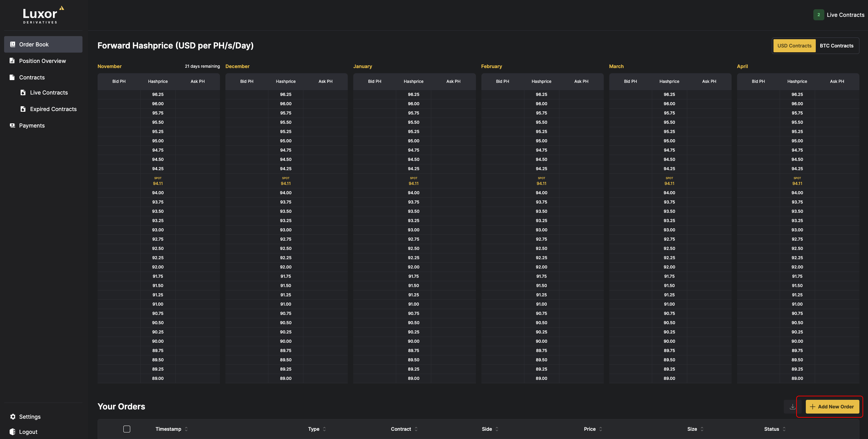The height and width of the screenshot is (439, 868).
Task: Click the Logout icon in sidebar
Action: click(11, 432)
